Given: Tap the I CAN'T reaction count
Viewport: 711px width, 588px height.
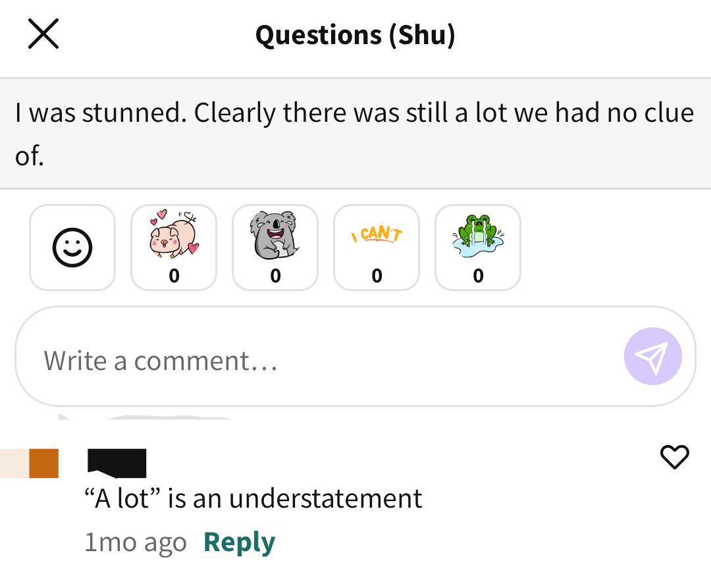Looking at the screenshot, I should click(377, 276).
